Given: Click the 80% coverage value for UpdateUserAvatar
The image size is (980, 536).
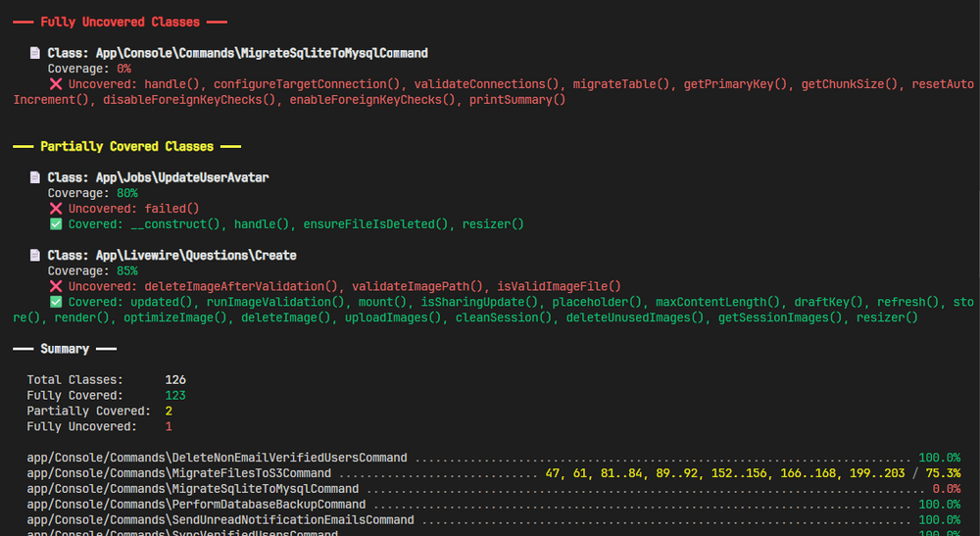Looking at the screenshot, I should (127, 193).
